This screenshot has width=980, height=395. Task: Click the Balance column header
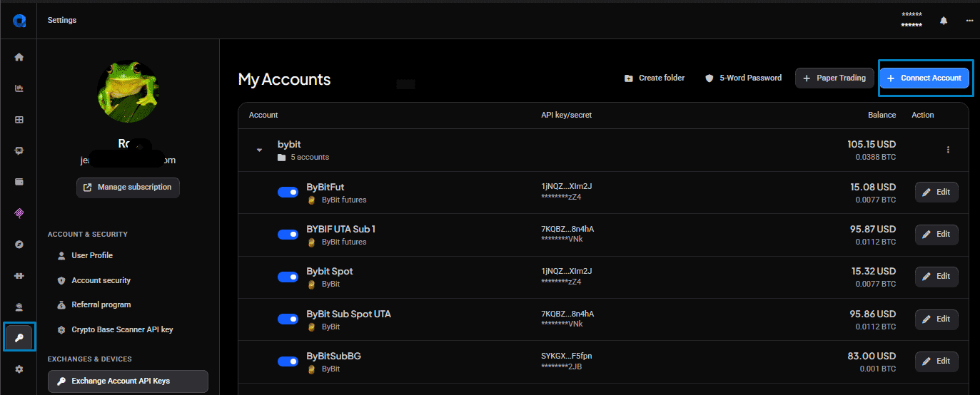(882, 115)
